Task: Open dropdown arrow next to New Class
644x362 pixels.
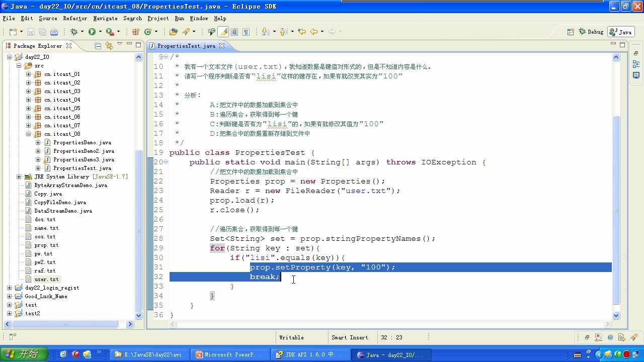Action: pos(156,32)
